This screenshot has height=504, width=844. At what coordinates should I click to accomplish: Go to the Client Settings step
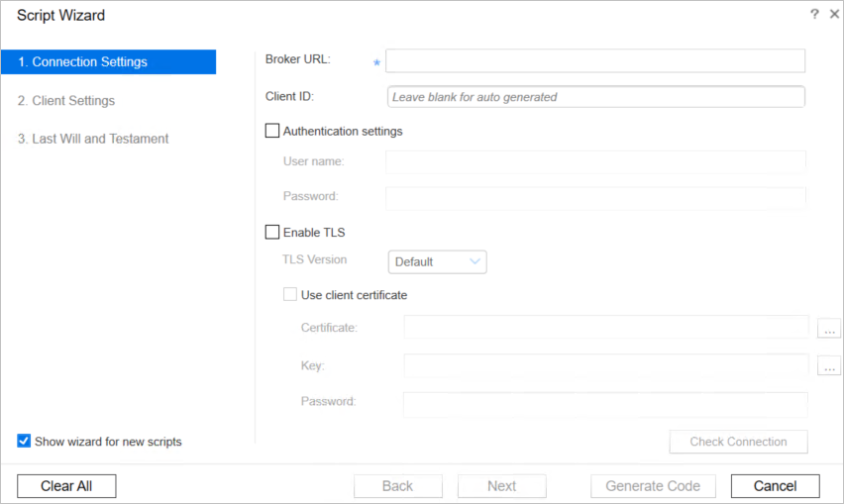pyautogui.click(x=66, y=101)
